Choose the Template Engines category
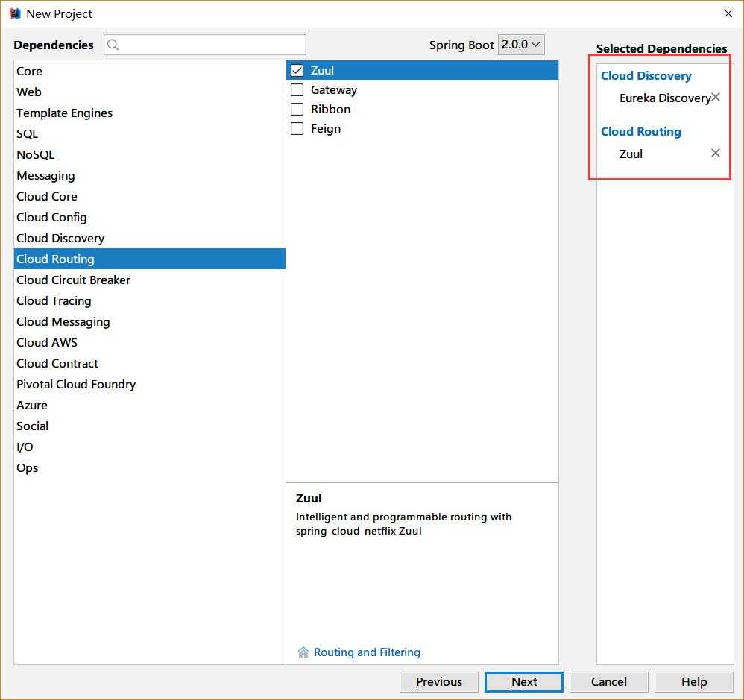The image size is (744, 700). tap(149, 113)
